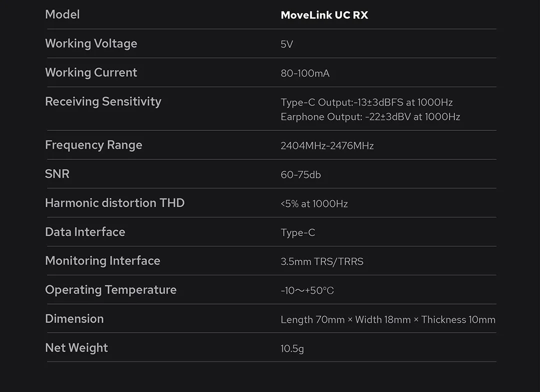Click the 10.5g Net Weight value
Viewport: 540px width, 392px height.
[292, 349]
